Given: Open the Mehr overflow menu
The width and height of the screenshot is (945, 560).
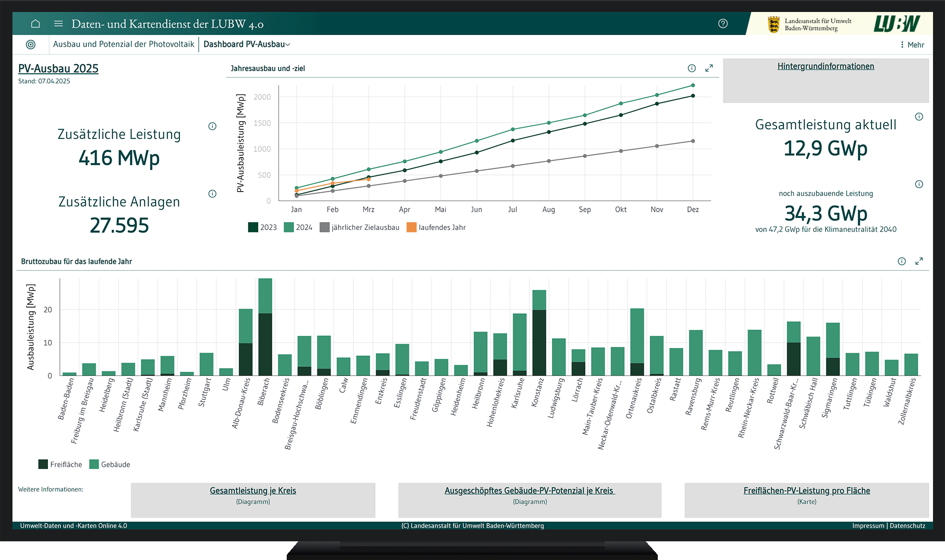Looking at the screenshot, I should [x=911, y=45].
